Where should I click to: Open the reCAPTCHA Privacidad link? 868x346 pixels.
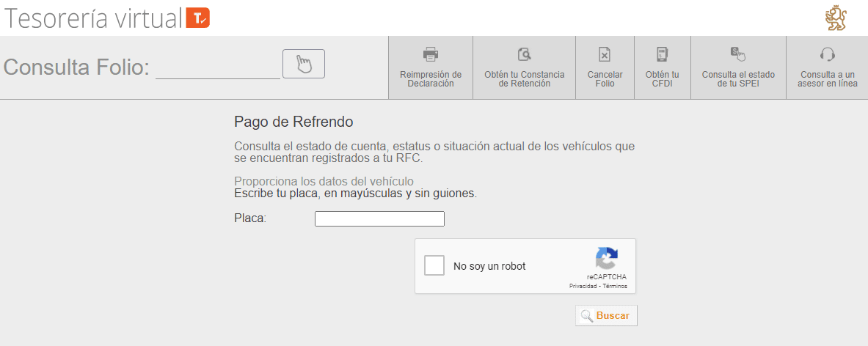click(x=583, y=286)
